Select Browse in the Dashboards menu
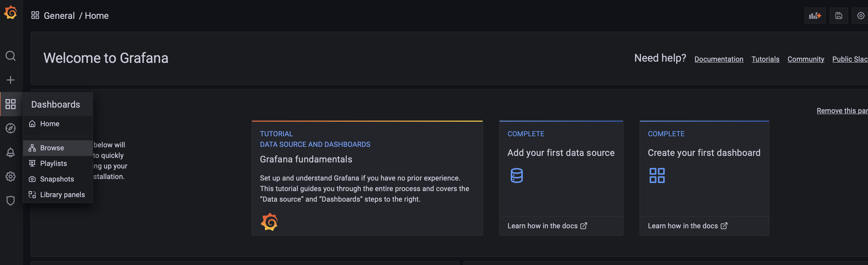This screenshot has height=265, width=868. pyautogui.click(x=58, y=148)
